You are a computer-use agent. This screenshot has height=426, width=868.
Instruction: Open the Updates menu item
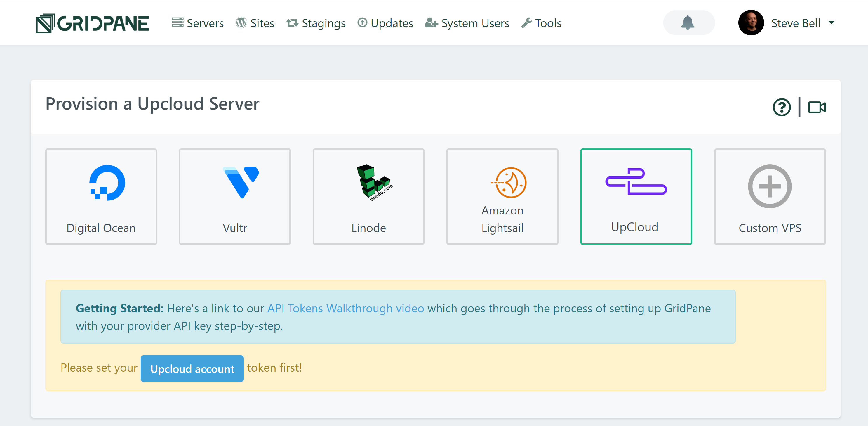[x=385, y=23]
